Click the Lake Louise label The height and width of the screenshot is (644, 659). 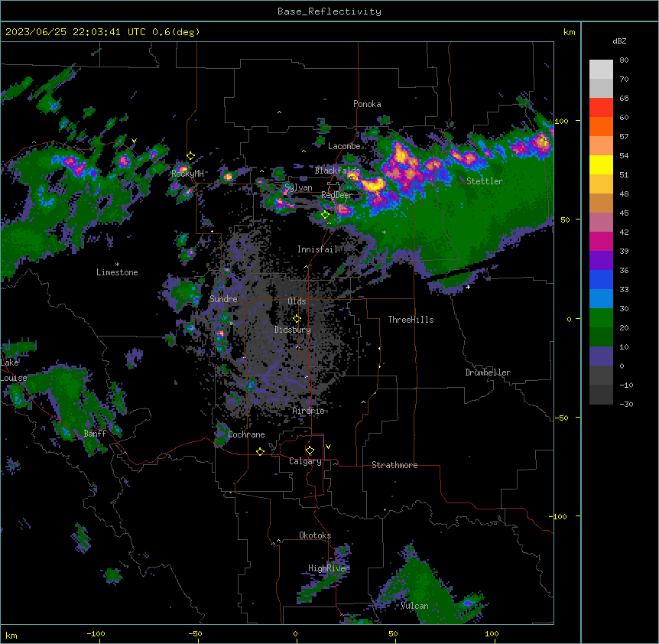click(x=14, y=370)
